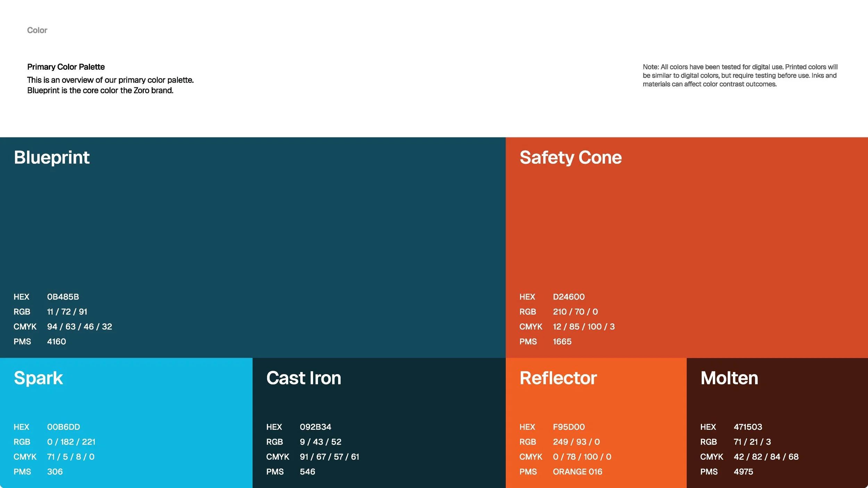Image resolution: width=868 pixels, height=488 pixels.
Task: Select Reflector PMS value ORANGE 016
Action: pyautogui.click(x=577, y=472)
